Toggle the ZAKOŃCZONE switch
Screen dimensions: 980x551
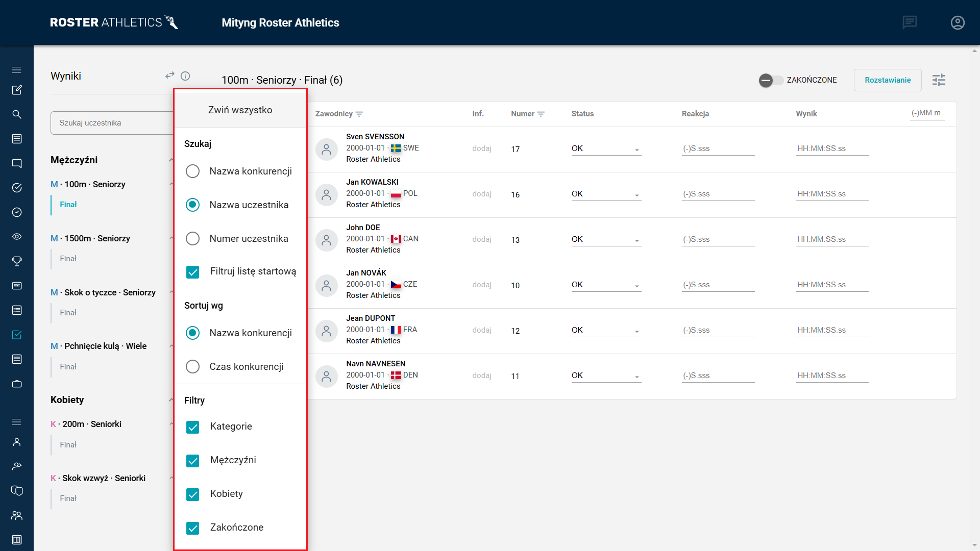click(770, 80)
